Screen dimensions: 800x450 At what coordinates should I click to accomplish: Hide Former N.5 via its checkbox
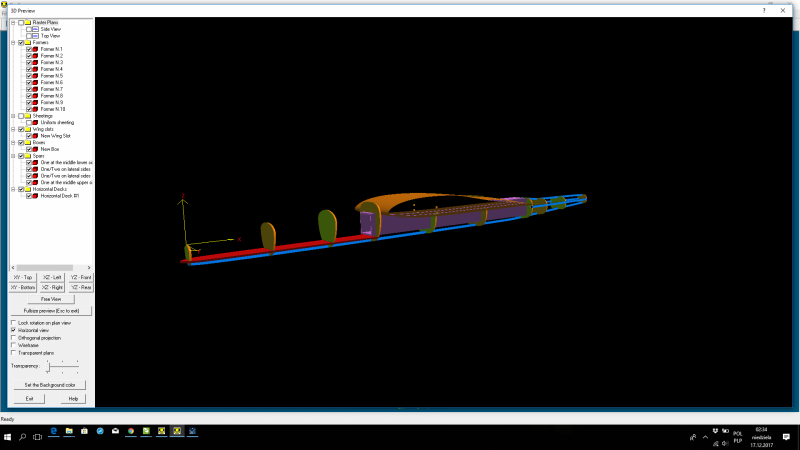[x=29, y=76]
